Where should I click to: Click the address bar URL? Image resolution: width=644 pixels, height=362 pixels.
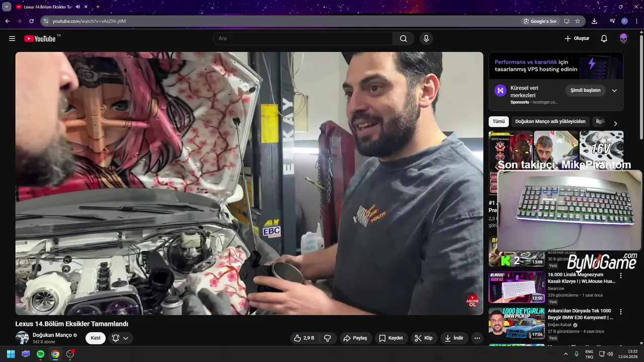(89, 21)
